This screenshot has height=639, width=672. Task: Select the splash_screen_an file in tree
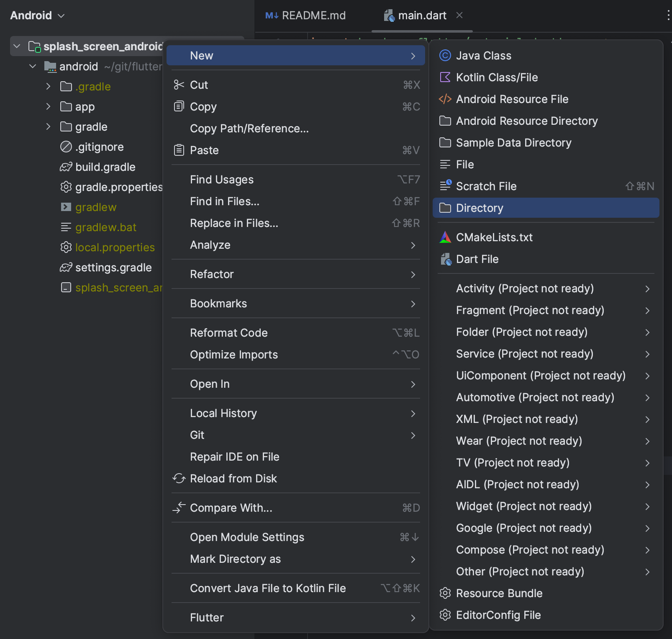(111, 288)
